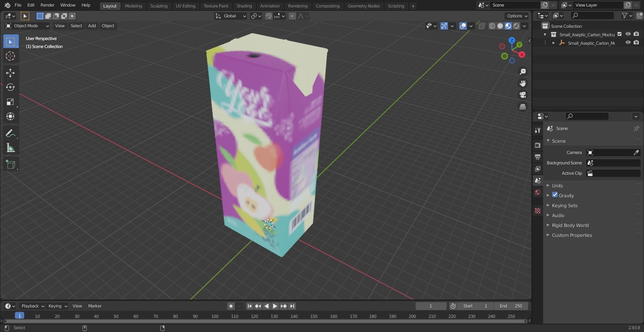Toggle the Gravity checkbox

coord(555,195)
